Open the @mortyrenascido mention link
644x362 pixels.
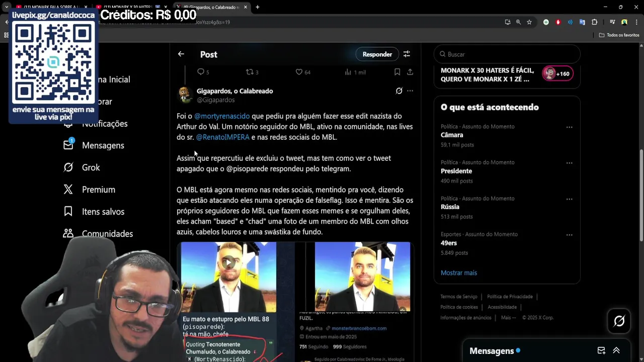pos(222,116)
